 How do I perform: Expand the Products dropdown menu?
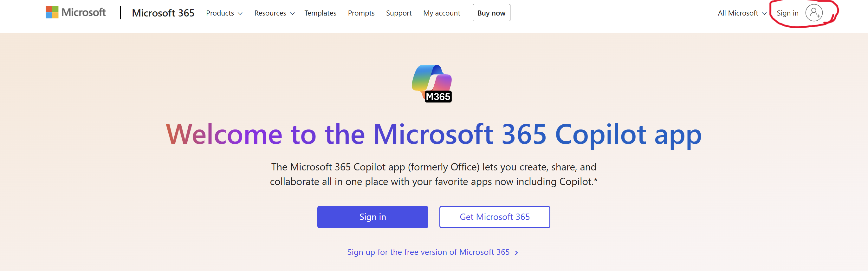click(x=224, y=13)
